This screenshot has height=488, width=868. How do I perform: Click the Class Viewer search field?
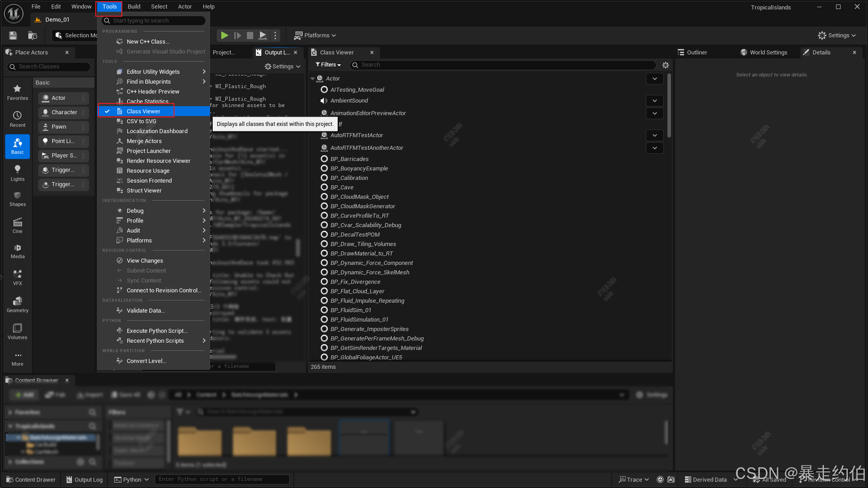click(504, 65)
